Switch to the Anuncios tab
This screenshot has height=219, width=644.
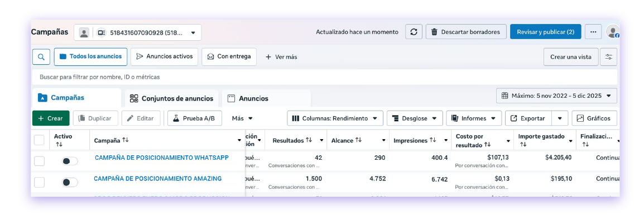coord(266,99)
